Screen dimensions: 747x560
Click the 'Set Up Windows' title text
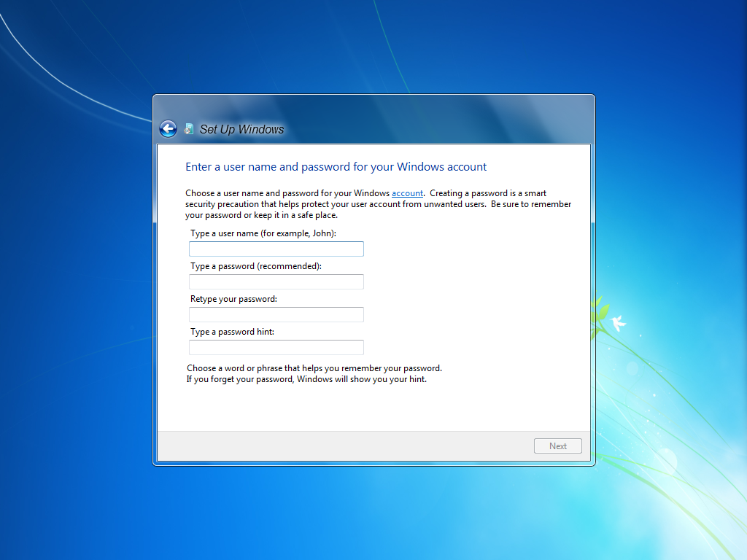coord(241,130)
